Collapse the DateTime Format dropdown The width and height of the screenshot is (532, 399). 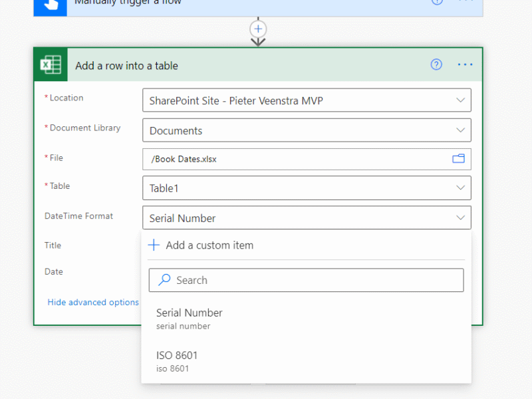(x=460, y=217)
